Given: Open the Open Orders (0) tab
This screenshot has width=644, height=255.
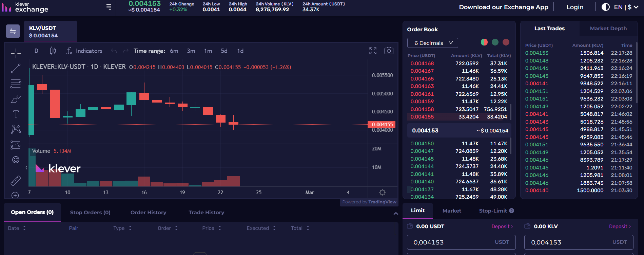Looking at the screenshot, I should click(x=32, y=212).
